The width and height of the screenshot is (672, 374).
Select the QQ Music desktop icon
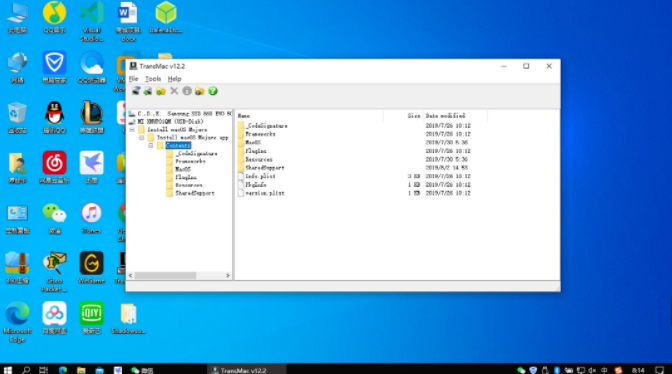click(54, 18)
